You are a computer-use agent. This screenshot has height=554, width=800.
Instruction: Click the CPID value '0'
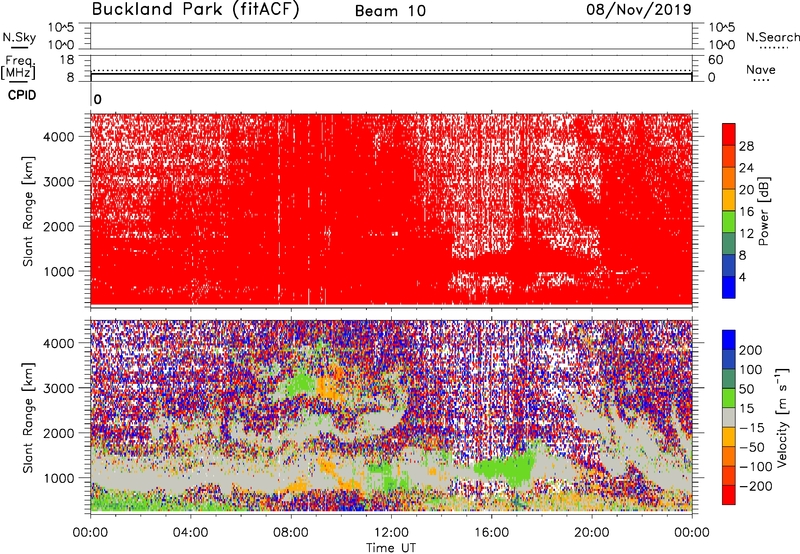98,99
